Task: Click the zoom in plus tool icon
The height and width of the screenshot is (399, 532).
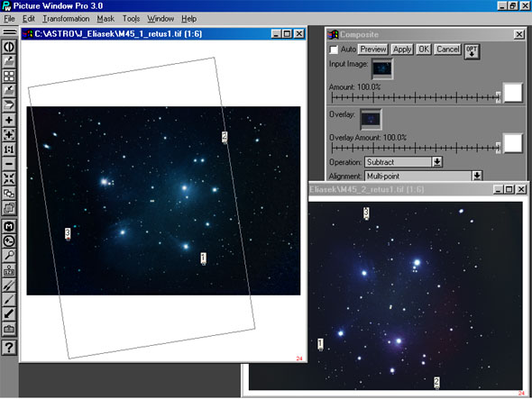Action: pos(9,120)
